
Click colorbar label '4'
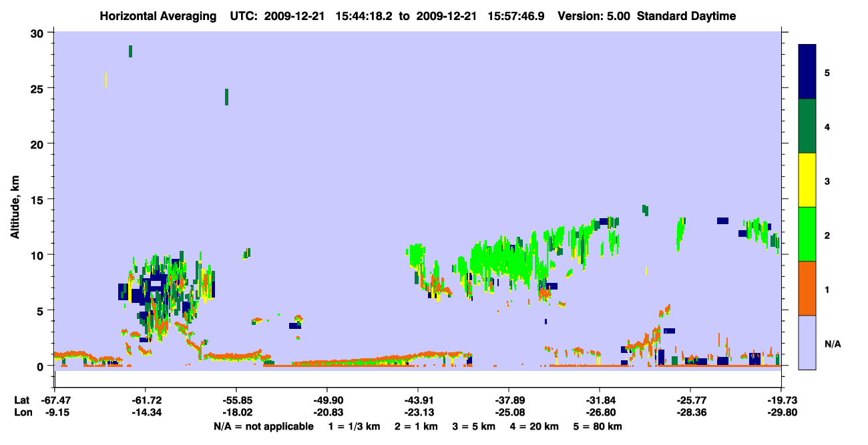827,126
